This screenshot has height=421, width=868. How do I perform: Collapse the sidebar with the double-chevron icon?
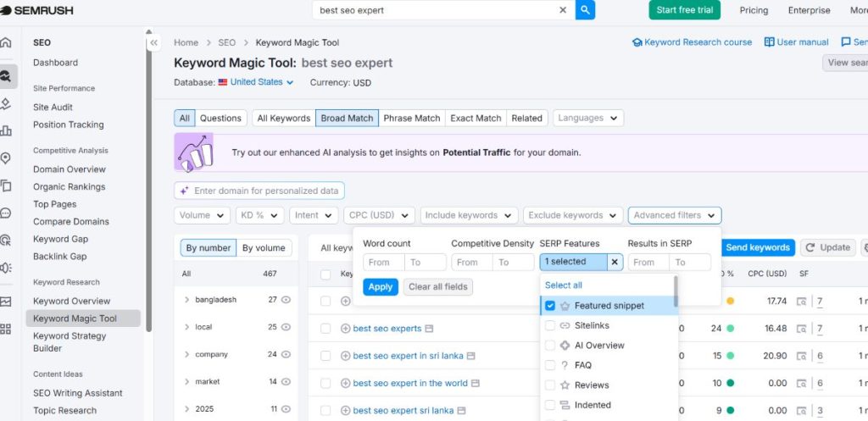(154, 42)
